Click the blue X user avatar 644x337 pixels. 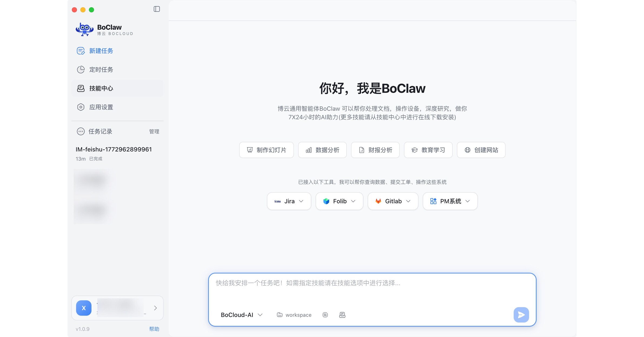pos(84,308)
